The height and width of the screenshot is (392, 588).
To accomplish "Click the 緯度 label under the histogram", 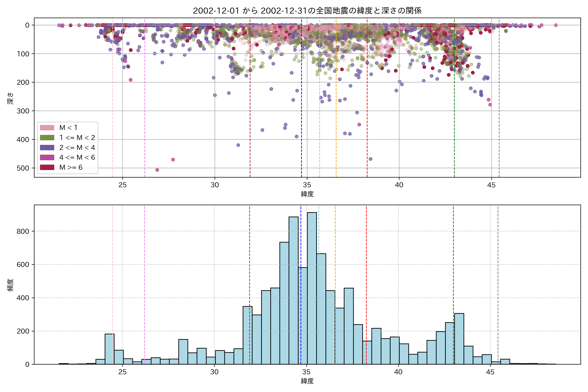I will tap(307, 381).
